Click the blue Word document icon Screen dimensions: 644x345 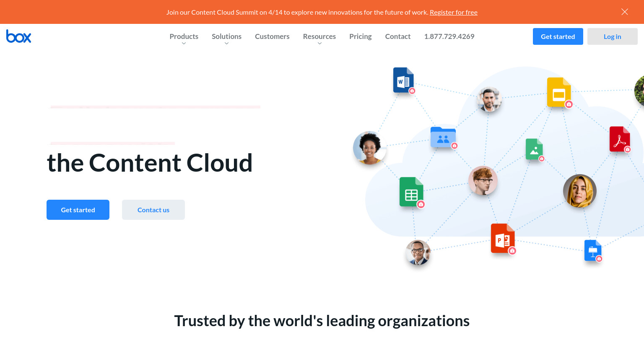(x=403, y=80)
